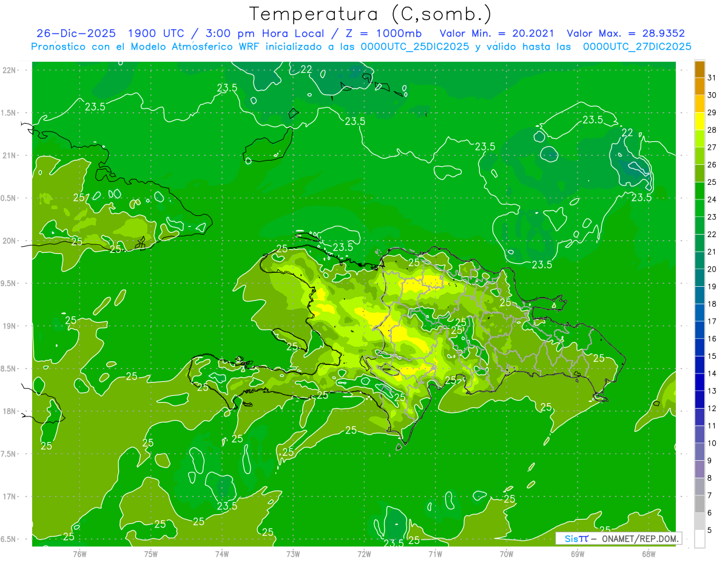
Task: Click the '18N' latitude axis label
Action: [x=9, y=412]
